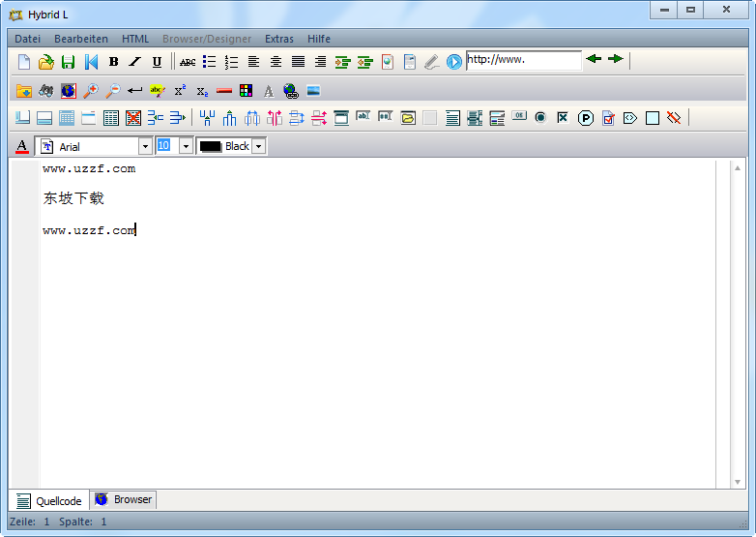
Task: Click the light blue square icon
Action: coord(653,118)
